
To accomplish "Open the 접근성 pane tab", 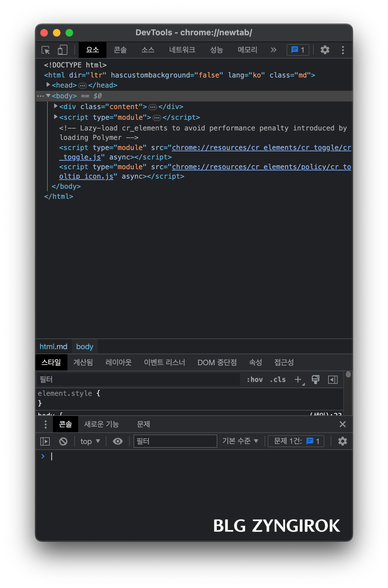I will click(284, 362).
